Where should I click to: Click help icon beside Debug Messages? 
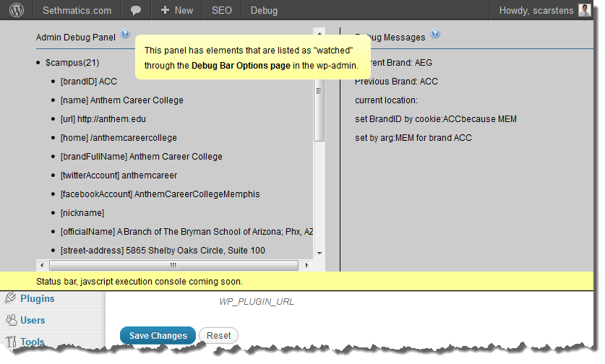(x=435, y=33)
